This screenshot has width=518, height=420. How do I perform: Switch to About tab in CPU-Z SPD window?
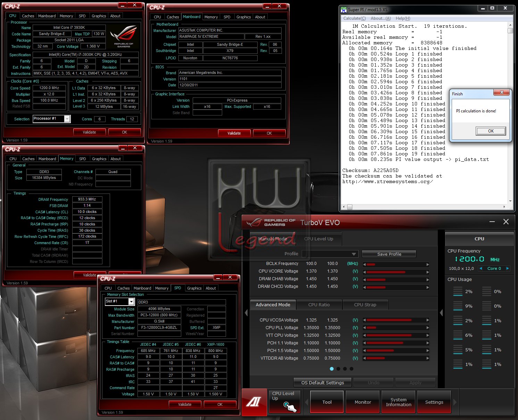[x=211, y=288]
